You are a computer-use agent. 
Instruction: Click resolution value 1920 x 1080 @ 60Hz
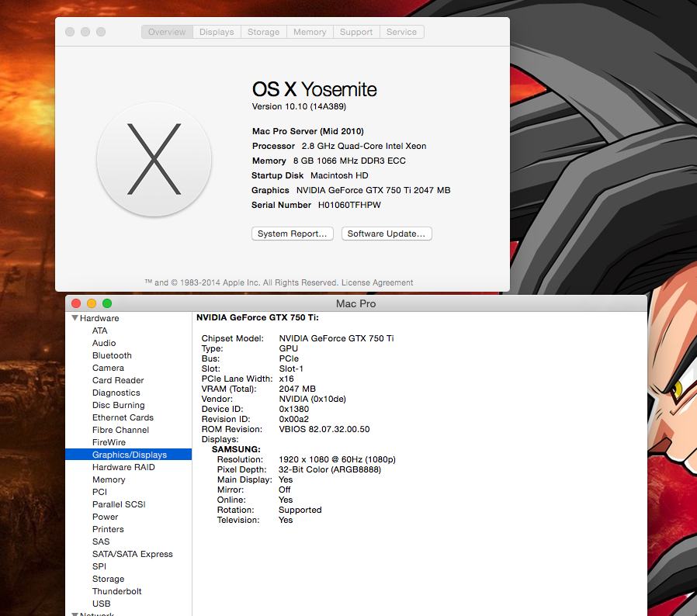[x=337, y=459]
